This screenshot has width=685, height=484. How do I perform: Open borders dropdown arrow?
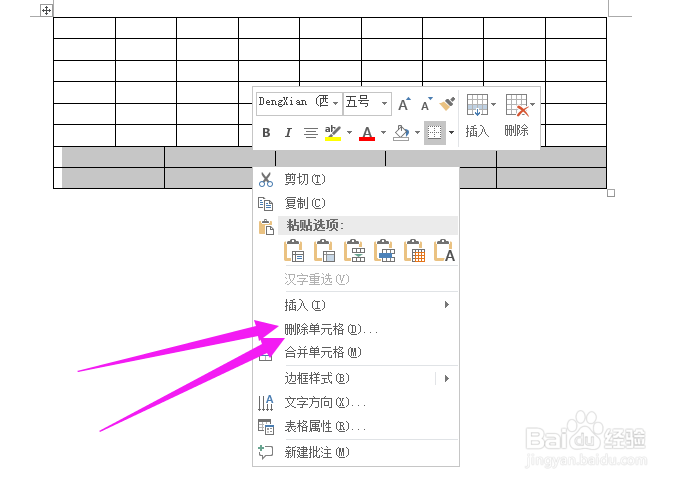(x=451, y=132)
